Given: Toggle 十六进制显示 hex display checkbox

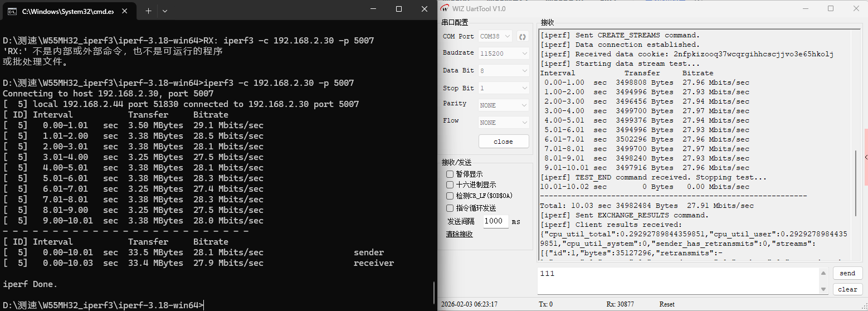Looking at the screenshot, I should [450, 185].
